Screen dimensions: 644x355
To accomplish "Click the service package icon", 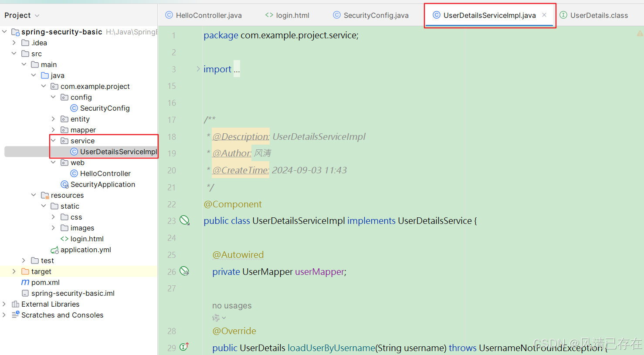I will click(64, 141).
